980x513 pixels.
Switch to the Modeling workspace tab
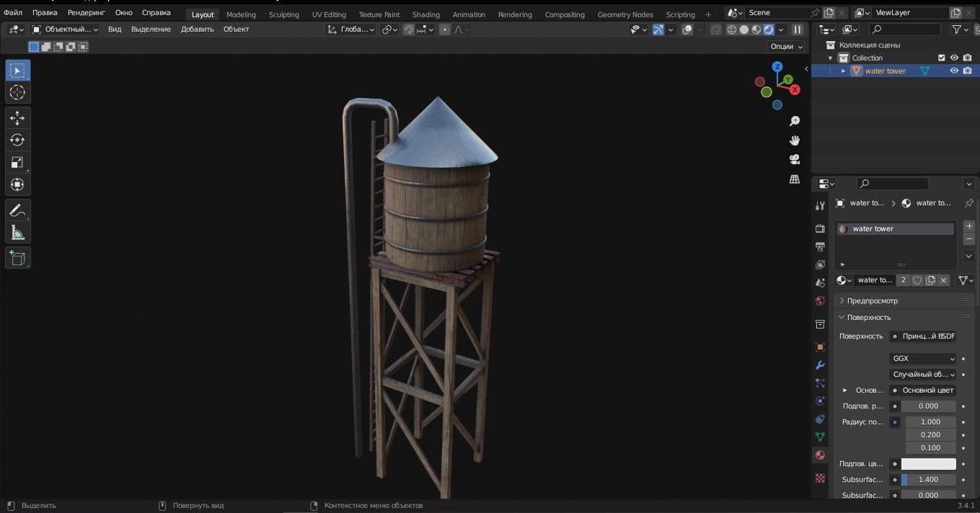[241, 14]
